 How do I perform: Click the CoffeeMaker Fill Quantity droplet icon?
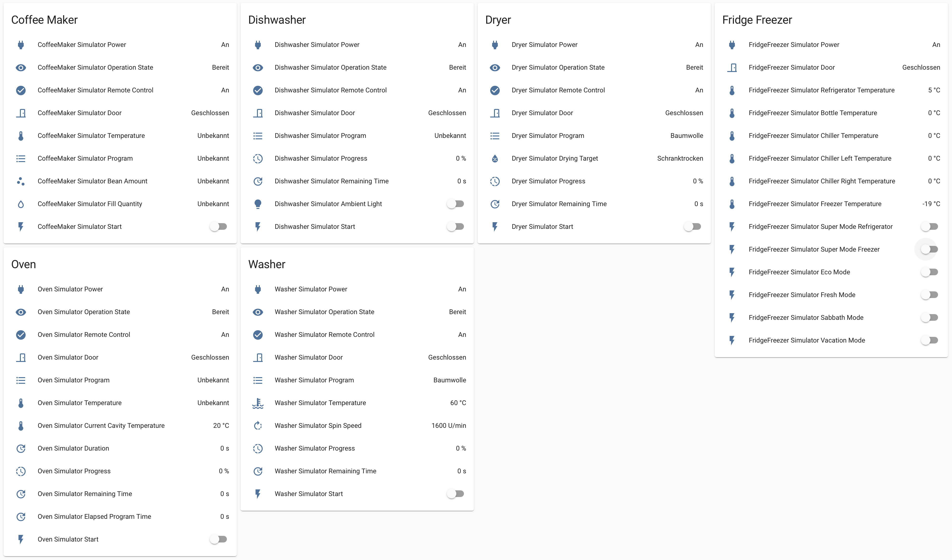point(21,204)
